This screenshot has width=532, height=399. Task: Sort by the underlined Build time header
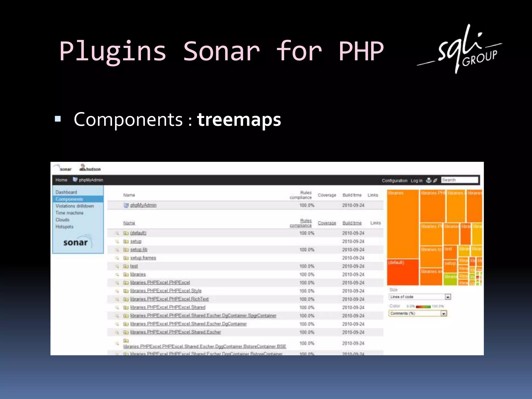click(352, 223)
